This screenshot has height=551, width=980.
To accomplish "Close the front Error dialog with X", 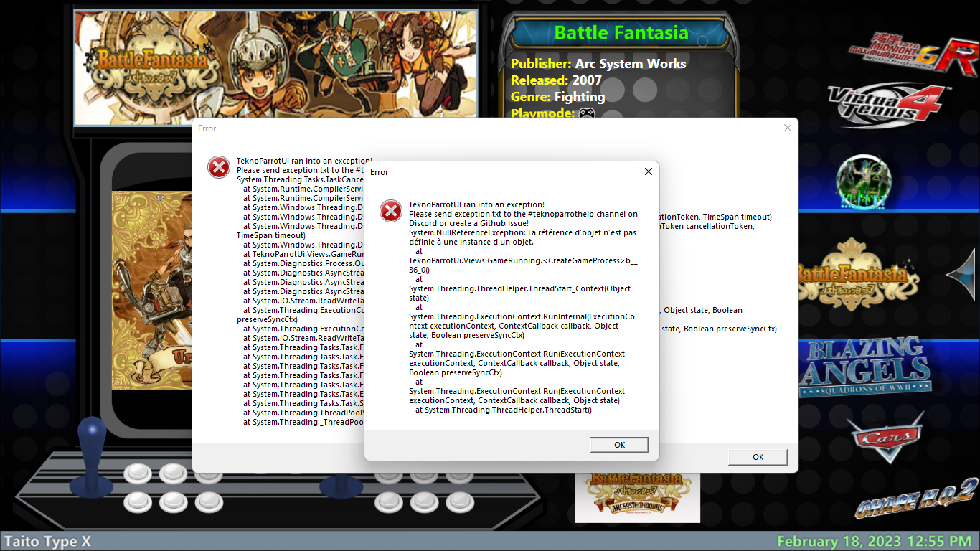I will click(x=649, y=171).
